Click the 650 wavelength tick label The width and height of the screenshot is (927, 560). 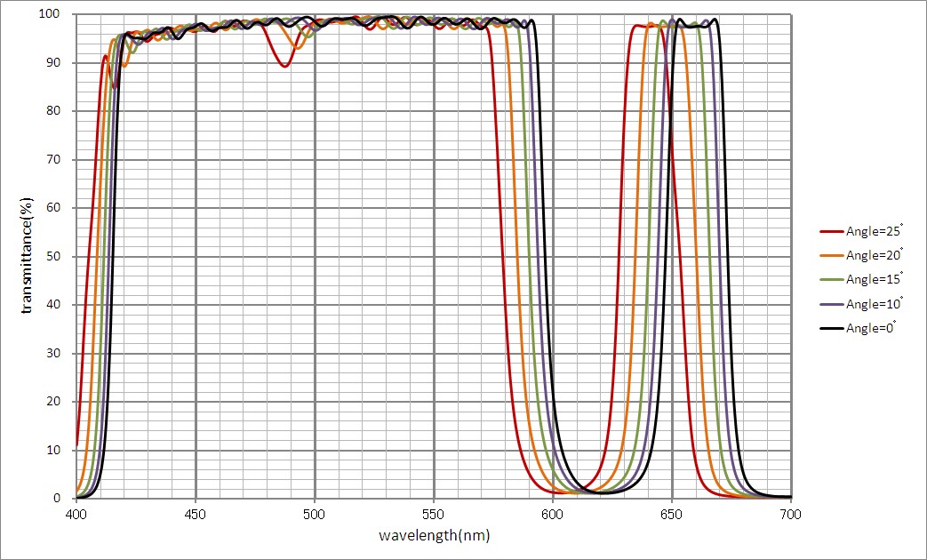point(672,514)
